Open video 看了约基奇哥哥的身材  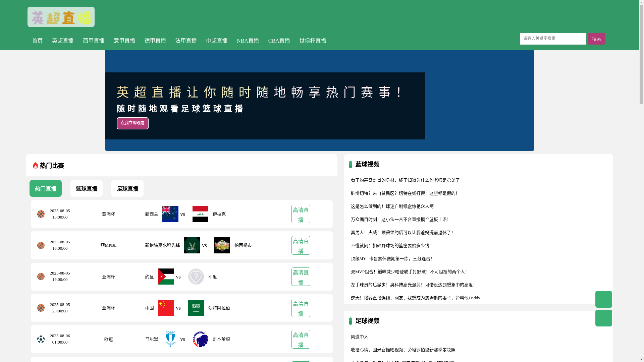[x=405, y=180]
